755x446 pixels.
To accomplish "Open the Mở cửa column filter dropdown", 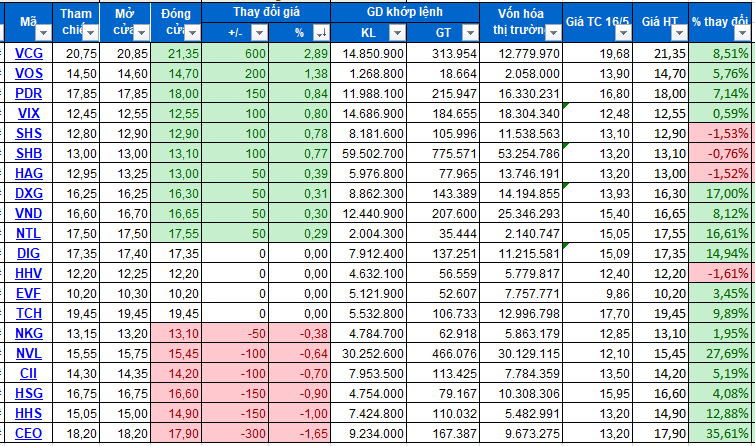I will [141, 33].
